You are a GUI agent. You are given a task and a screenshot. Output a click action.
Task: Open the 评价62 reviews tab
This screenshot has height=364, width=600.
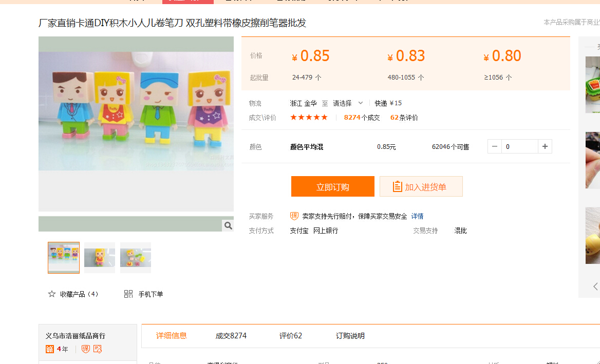point(291,336)
